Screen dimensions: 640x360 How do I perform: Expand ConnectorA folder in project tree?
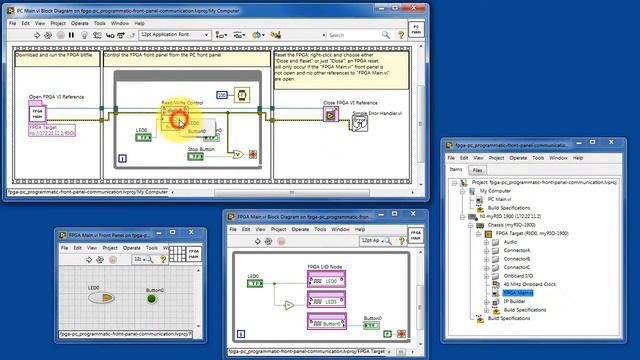[x=486, y=251]
